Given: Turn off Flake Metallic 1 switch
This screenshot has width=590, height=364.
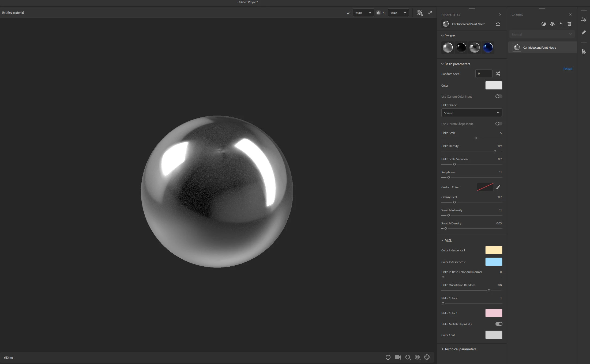Looking at the screenshot, I should (498, 324).
